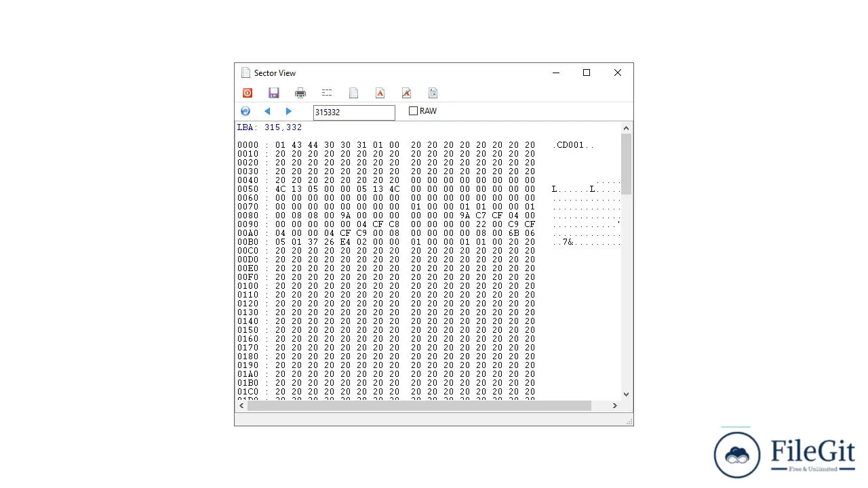Click the offset 0100 row label

(248, 286)
